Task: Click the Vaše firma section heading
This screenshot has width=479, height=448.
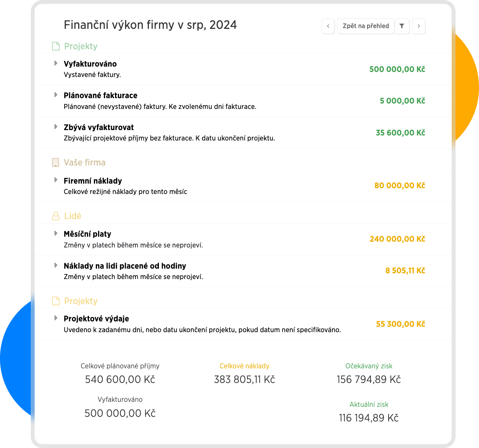Action: pyautogui.click(x=85, y=162)
